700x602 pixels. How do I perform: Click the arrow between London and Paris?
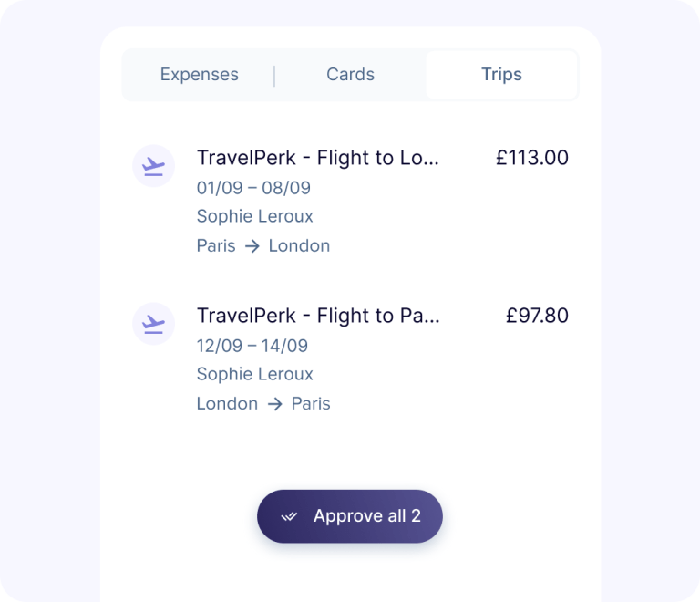[x=274, y=404]
